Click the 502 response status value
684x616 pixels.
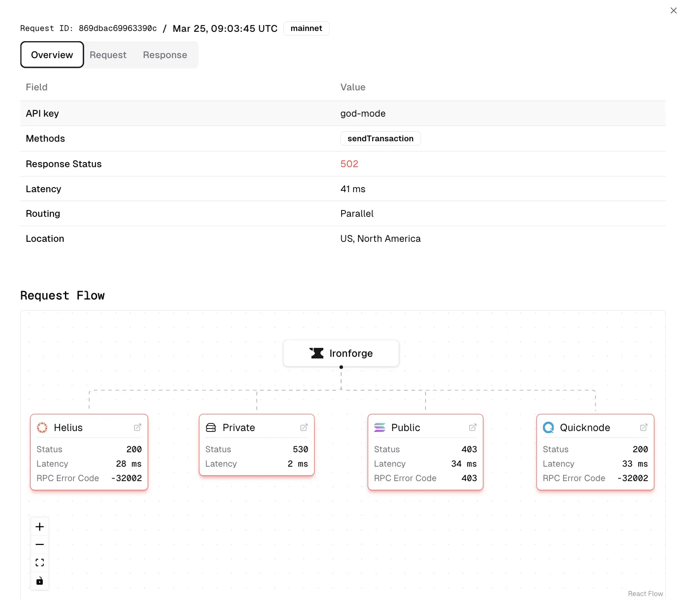pyautogui.click(x=349, y=164)
